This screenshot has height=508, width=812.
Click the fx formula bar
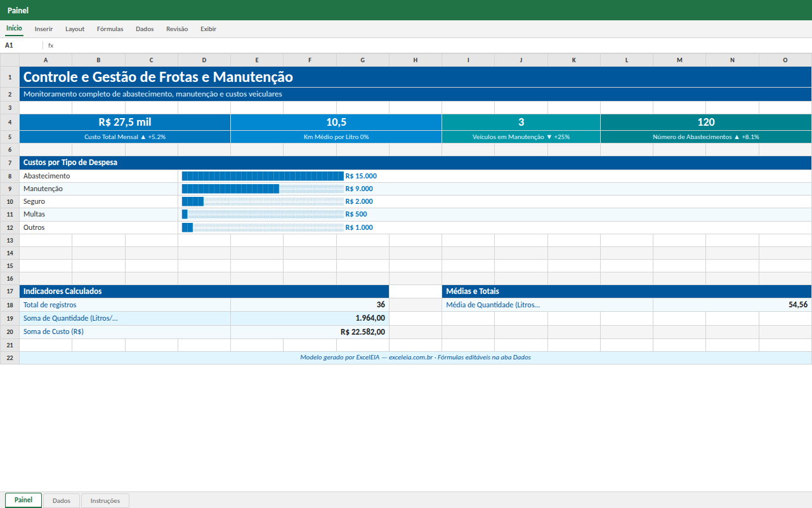click(x=429, y=46)
